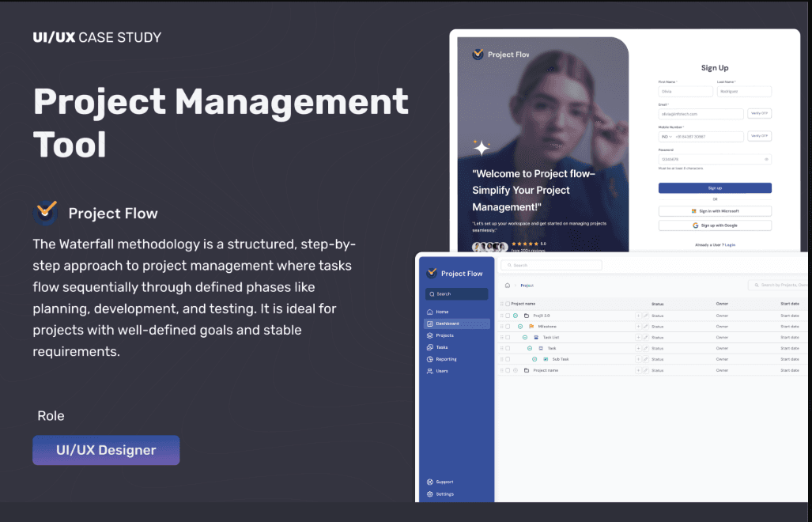Click the orange flag icon on Milestone row
Image resolution: width=812 pixels, height=522 pixels.
click(x=532, y=326)
